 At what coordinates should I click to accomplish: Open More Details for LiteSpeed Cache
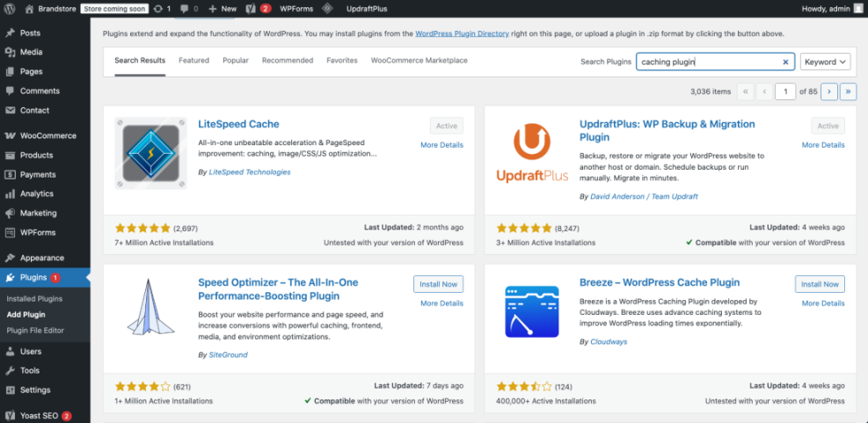(441, 145)
